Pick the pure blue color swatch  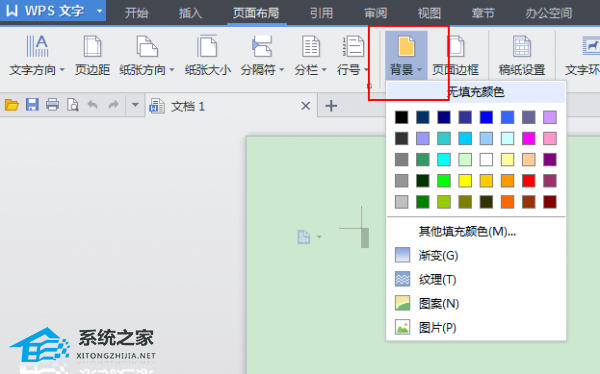pos(486,117)
